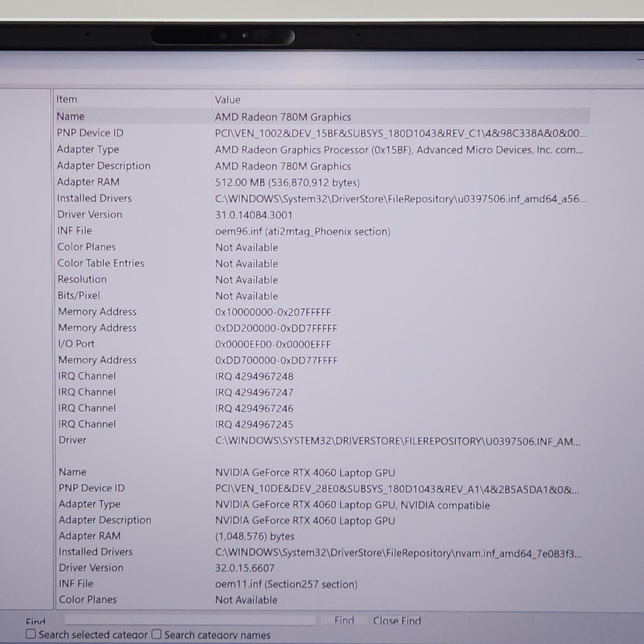Screen dimensions: 644x644
Task: Select the Driver Version 31.0.14084.3001 row
Action: click(x=253, y=215)
